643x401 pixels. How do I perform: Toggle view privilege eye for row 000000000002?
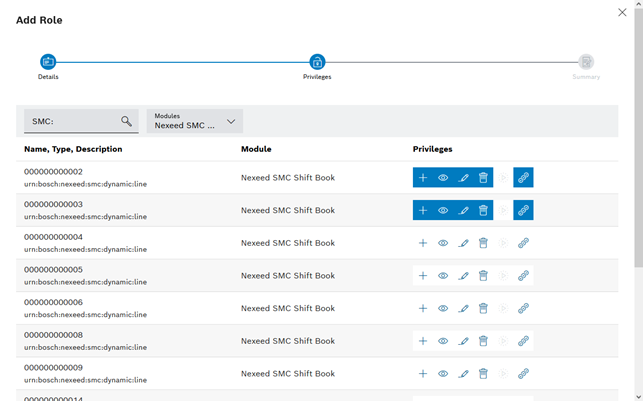443,178
